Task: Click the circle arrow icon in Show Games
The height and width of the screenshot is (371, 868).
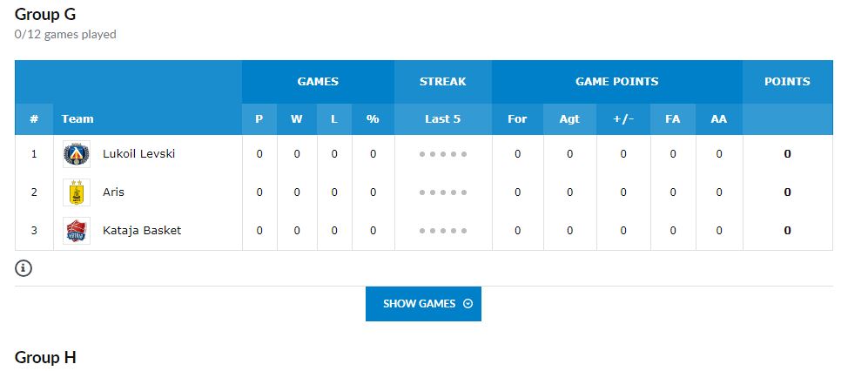Action: [x=468, y=304]
